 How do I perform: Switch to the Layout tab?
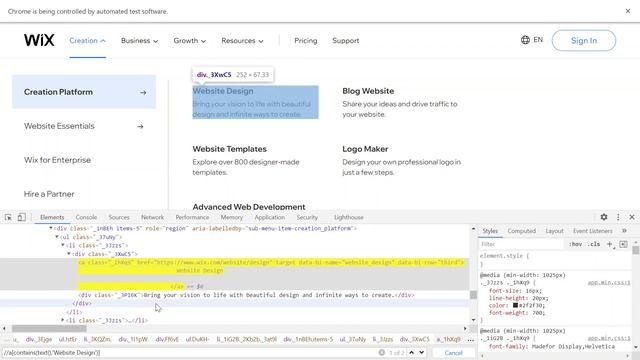(554, 231)
